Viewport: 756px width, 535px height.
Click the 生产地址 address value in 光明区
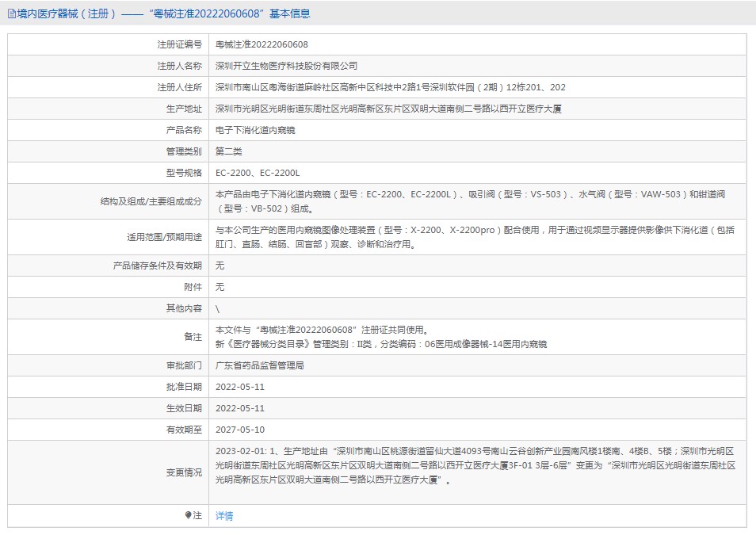point(388,109)
